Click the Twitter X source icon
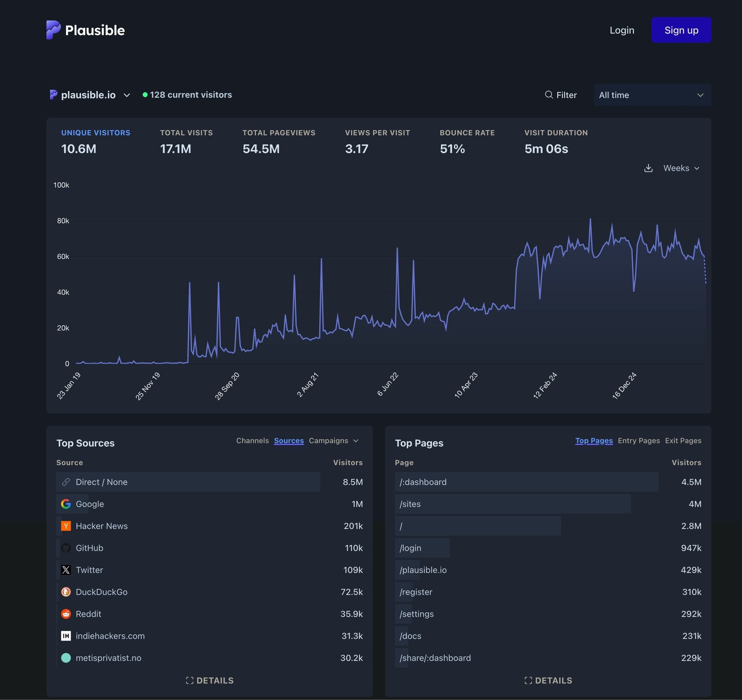This screenshot has width=742, height=700. pos(66,570)
